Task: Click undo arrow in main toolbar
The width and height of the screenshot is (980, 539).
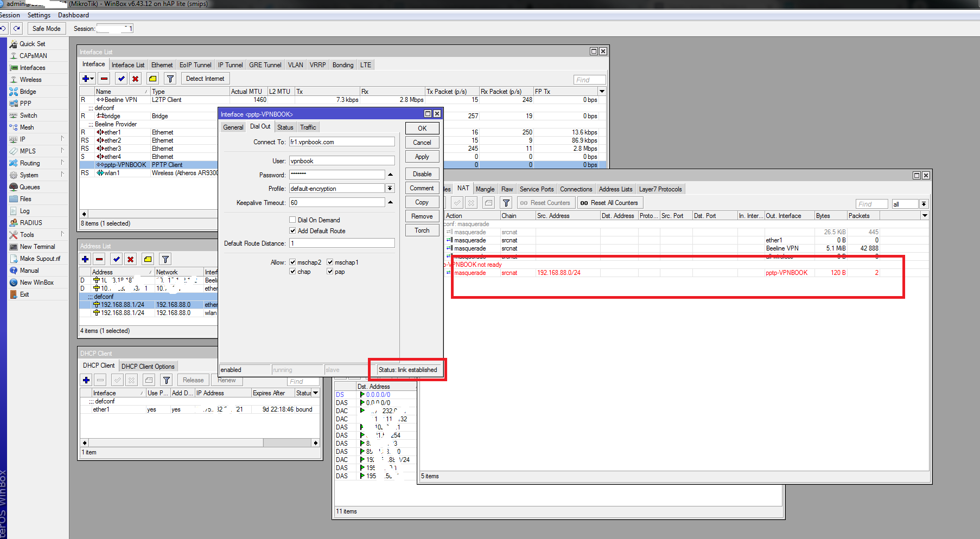Action: (x=3, y=28)
